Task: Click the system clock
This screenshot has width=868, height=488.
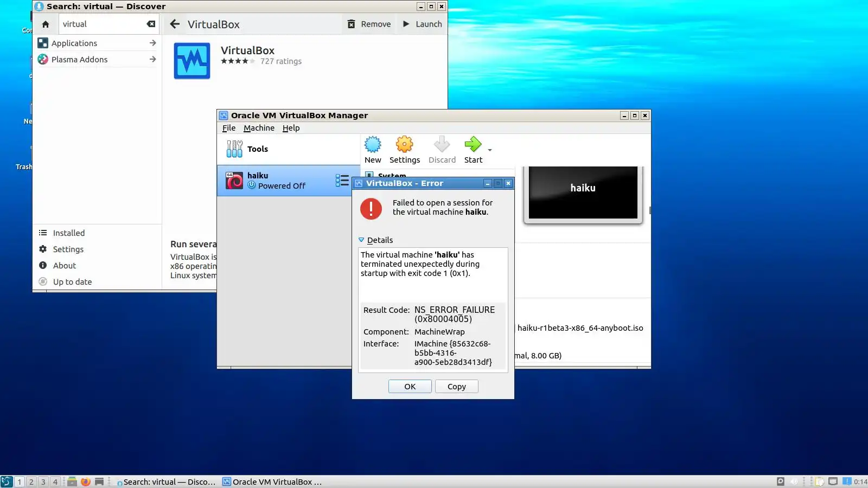Action: 860,481
